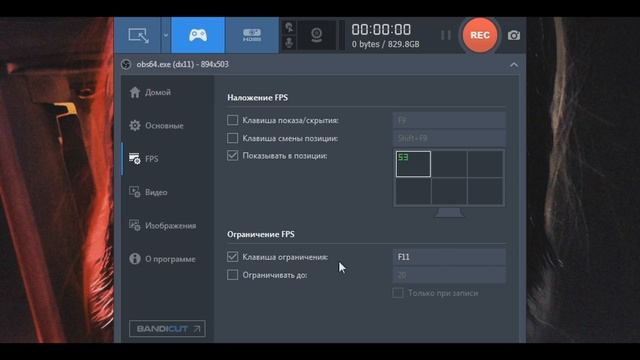Select bottom-right FPS overlay position

pyautogui.click(x=485, y=191)
